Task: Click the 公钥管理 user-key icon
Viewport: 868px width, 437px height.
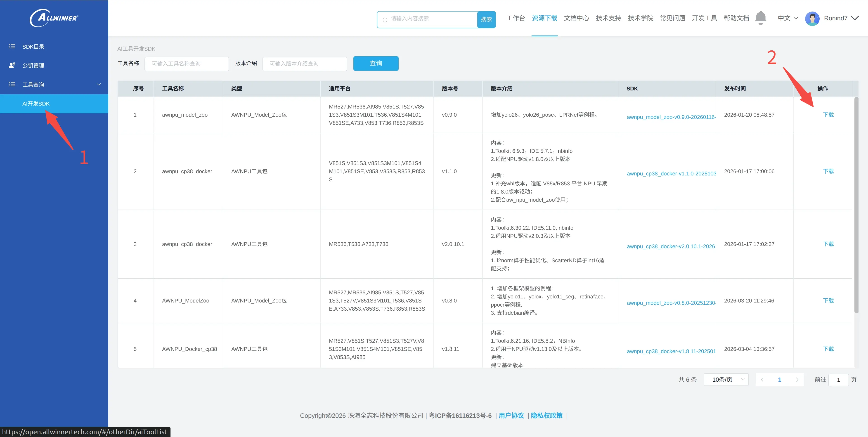Action: click(x=12, y=65)
